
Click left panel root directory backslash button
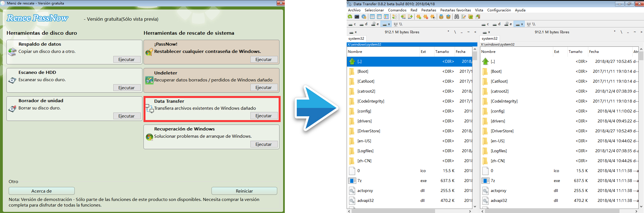(455, 32)
